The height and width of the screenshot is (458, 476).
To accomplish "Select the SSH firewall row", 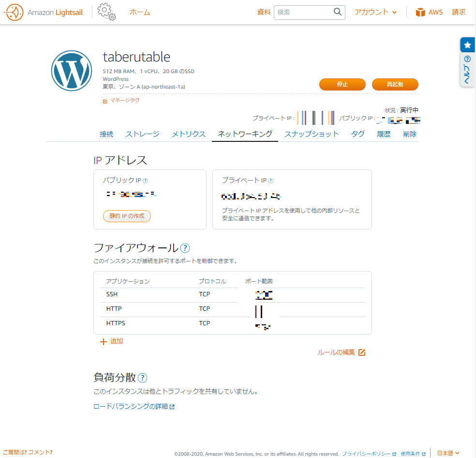I will pos(233,294).
